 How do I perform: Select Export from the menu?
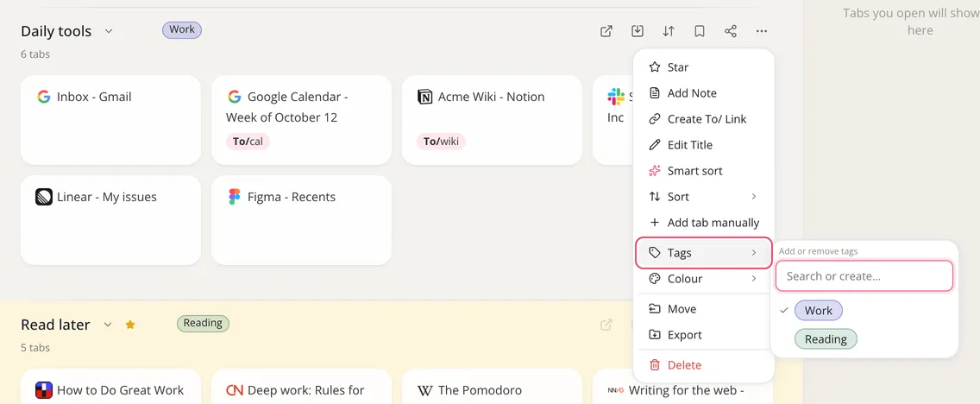pos(704,335)
